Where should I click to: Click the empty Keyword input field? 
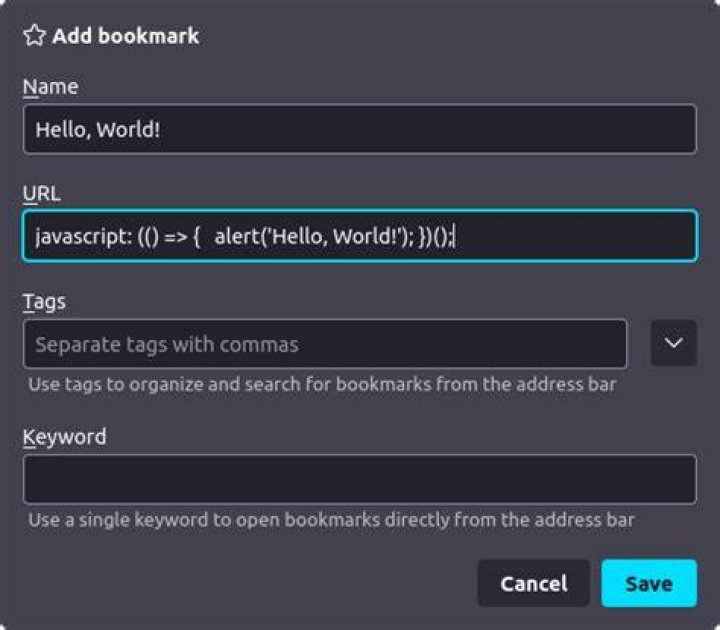point(360,479)
